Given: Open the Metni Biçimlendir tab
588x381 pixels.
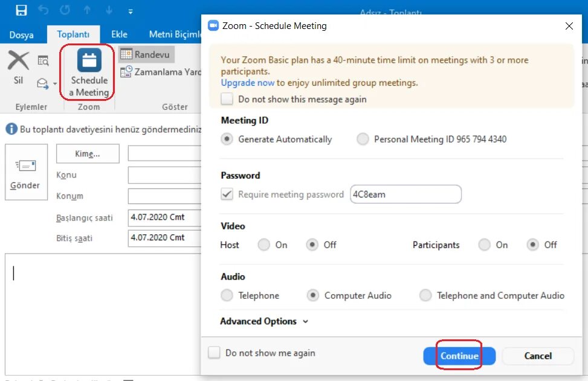Looking at the screenshot, I should pos(175,34).
